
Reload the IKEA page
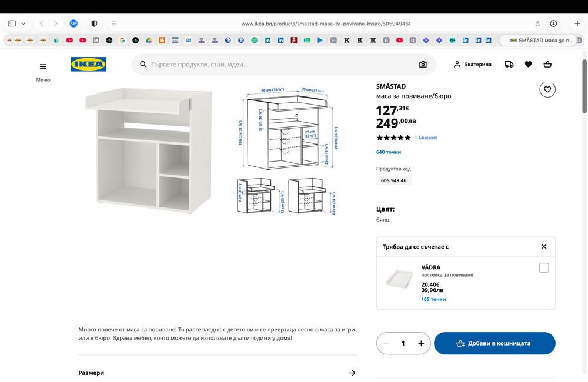[538, 24]
